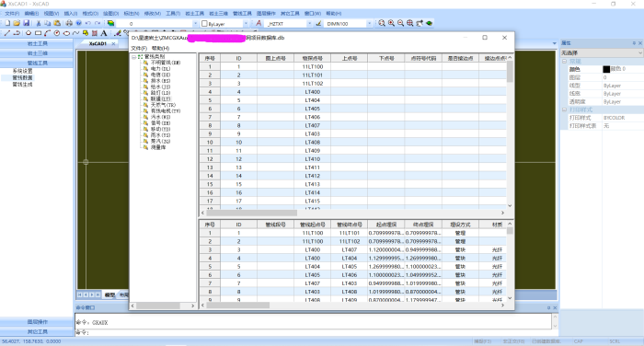
Task: Click the Undo arrow icon
Action: point(88,23)
